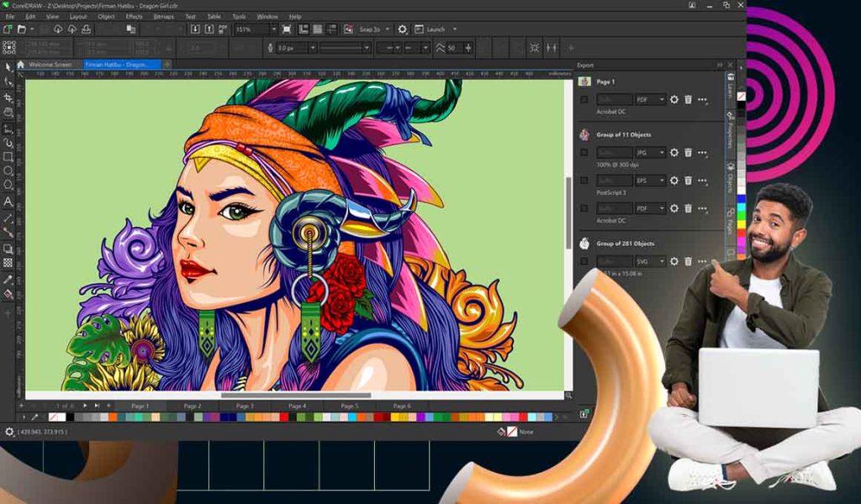Check the SVG export checkbox
This screenshot has width=861, height=504.
[584, 261]
